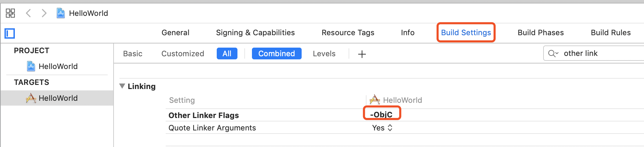
Task: Toggle the project and targets list sidebar icon
Action: pos(10,33)
